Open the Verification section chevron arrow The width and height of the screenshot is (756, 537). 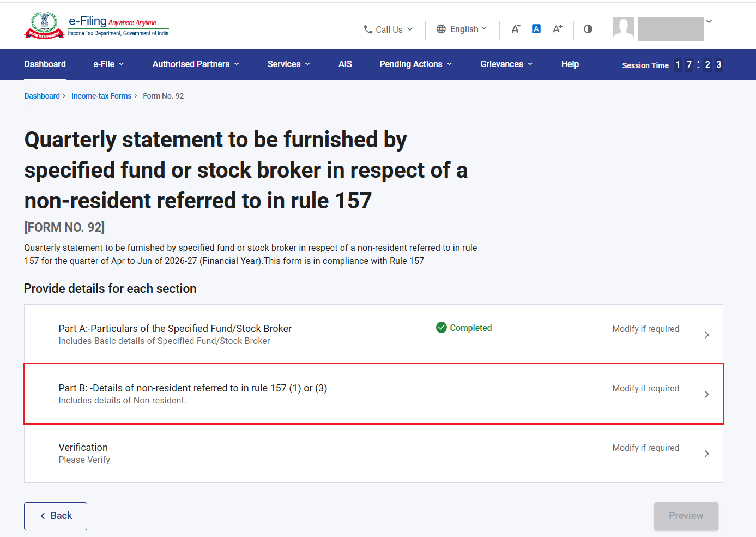pyautogui.click(x=707, y=454)
